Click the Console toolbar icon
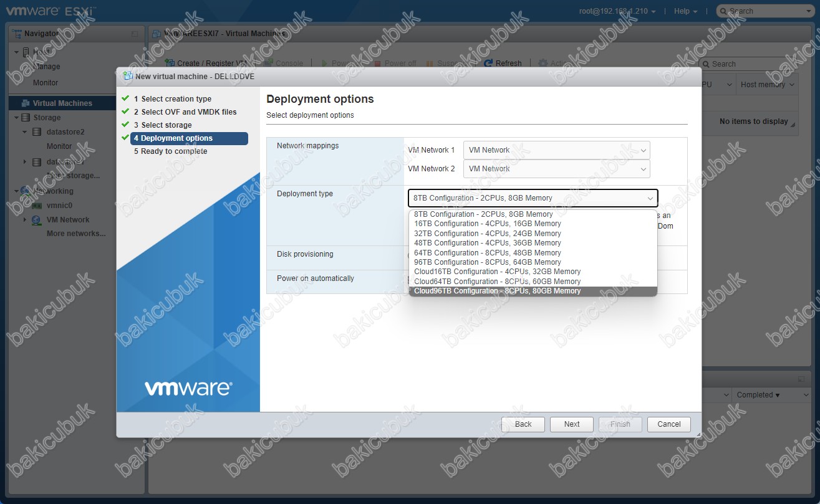This screenshot has height=504, width=820. tap(268, 63)
